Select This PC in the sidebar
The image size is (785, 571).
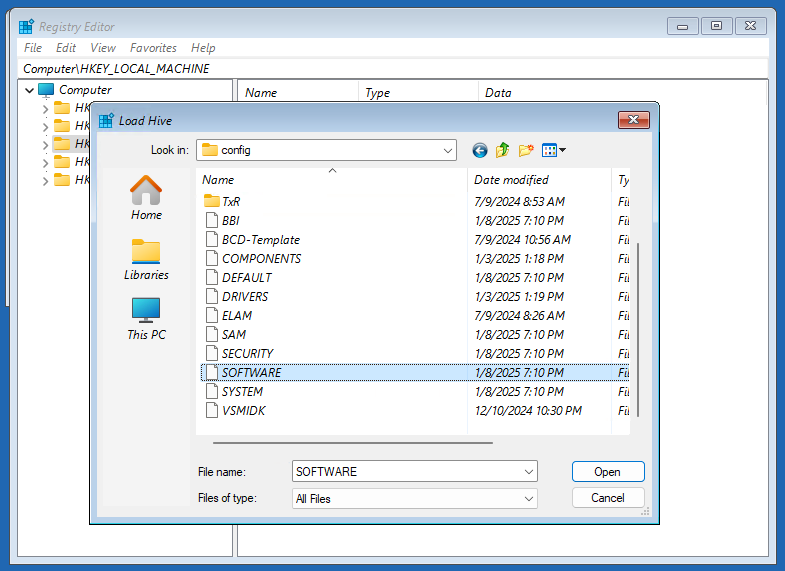(146, 319)
